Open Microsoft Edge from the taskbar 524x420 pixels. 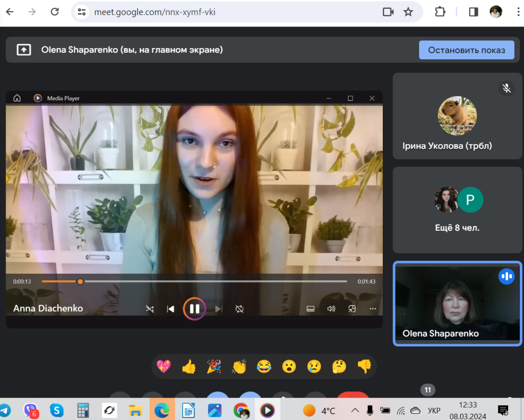162,410
